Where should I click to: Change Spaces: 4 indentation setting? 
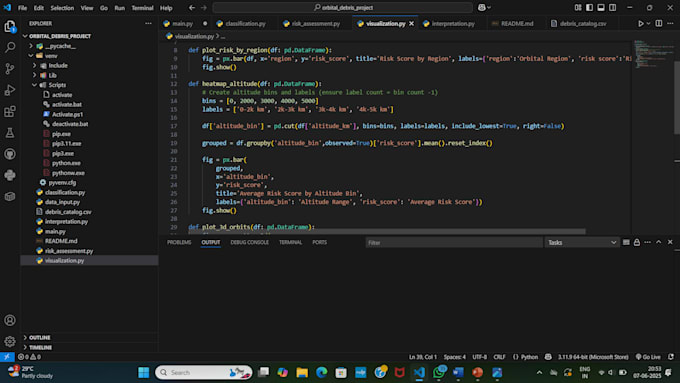click(455, 357)
